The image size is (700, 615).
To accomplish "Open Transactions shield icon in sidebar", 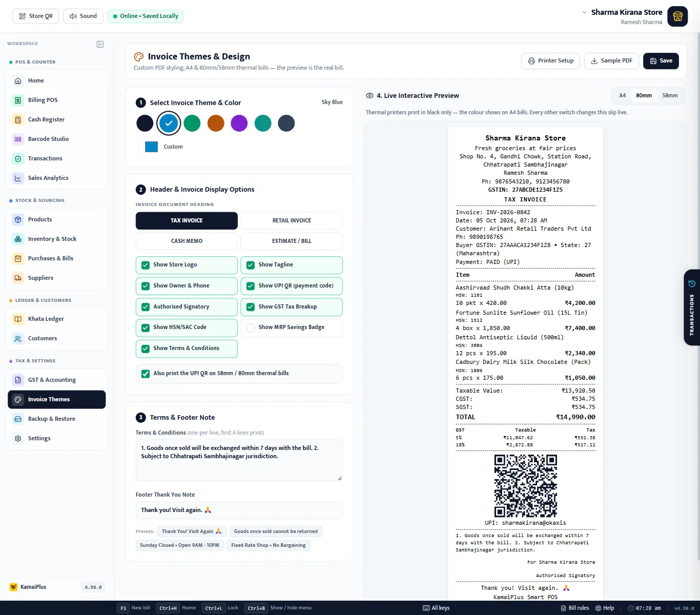I will pos(18,158).
